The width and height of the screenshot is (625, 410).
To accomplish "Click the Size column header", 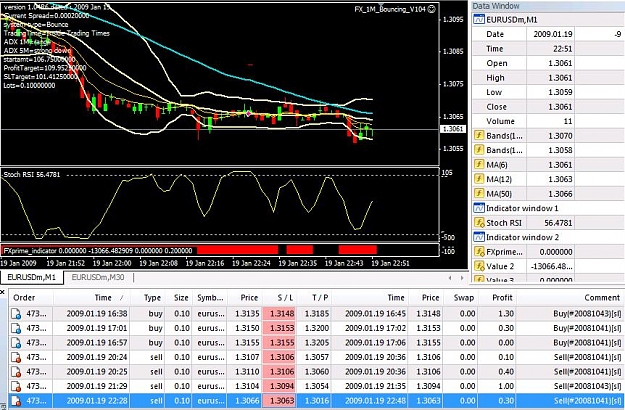I will 181,298.
